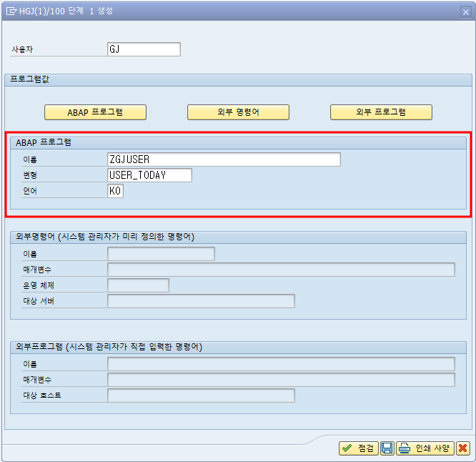
Task: Click the 사용자 field containing GJ
Action: point(144,49)
